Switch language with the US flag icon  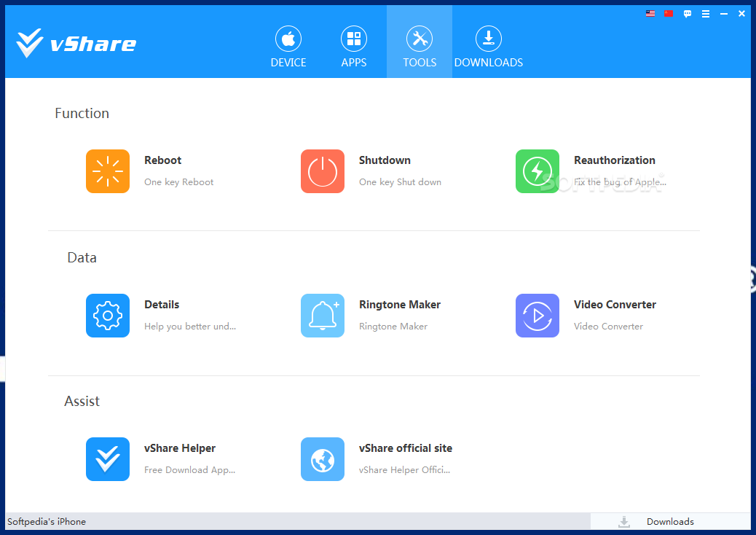coord(650,14)
